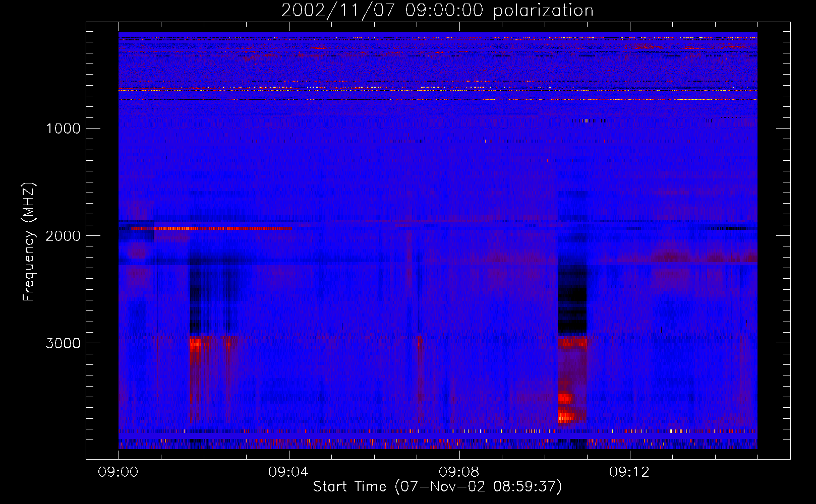Click the 09:04 time tick label
This screenshot has height=504, width=816.
(x=288, y=472)
